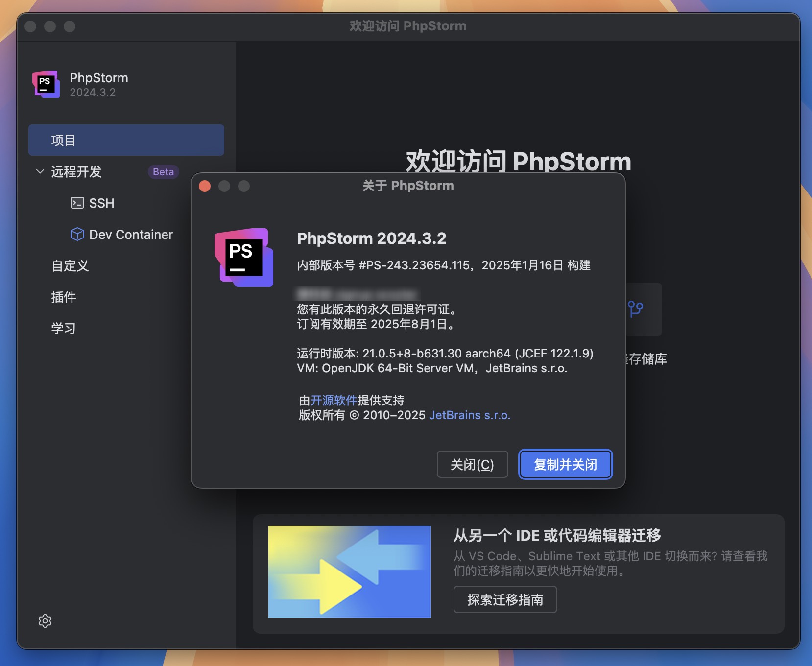Click the version control branch icon behind dialog
Image resolution: width=812 pixels, height=666 pixels.
click(635, 309)
